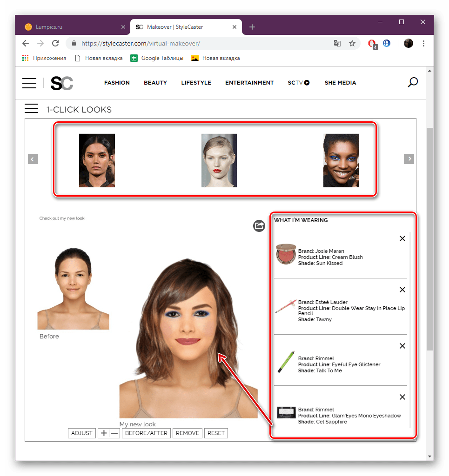Open the Chrome profile avatar

409,43
